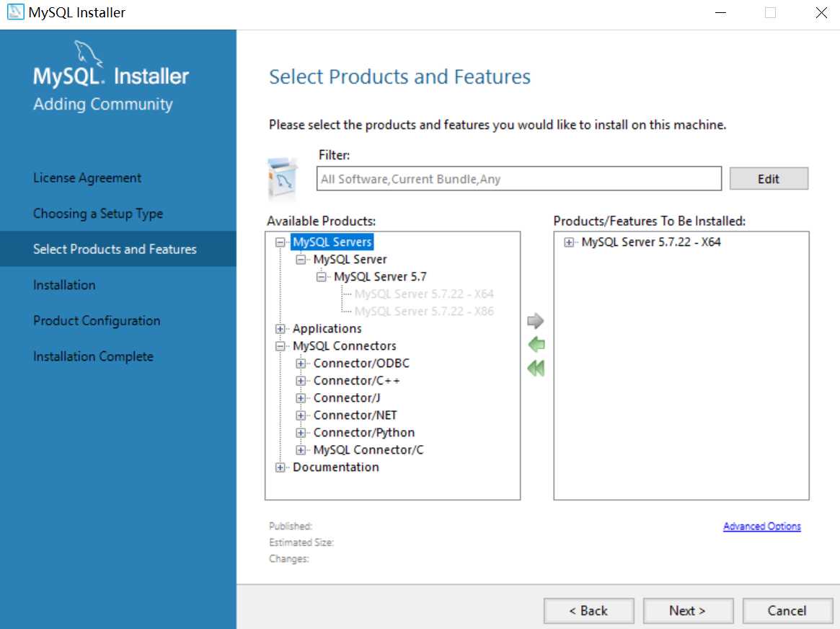This screenshot has width=840, height=629.
Task: Select grayed MySQL Server 5.7.22 - X64 entry
Action: [x=424, y=294]
